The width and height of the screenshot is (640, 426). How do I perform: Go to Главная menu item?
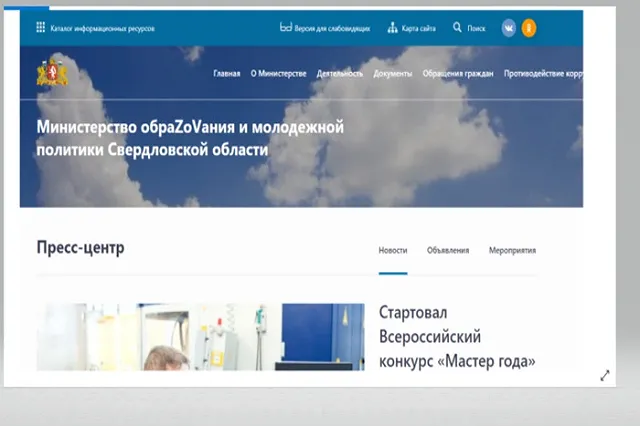tap(227, 73)
